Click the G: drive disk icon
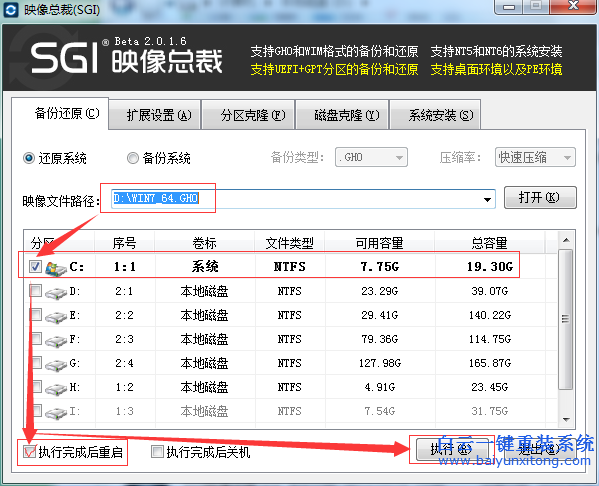The height and width of the screenshot is (486, 599). [x=56, y=365]
